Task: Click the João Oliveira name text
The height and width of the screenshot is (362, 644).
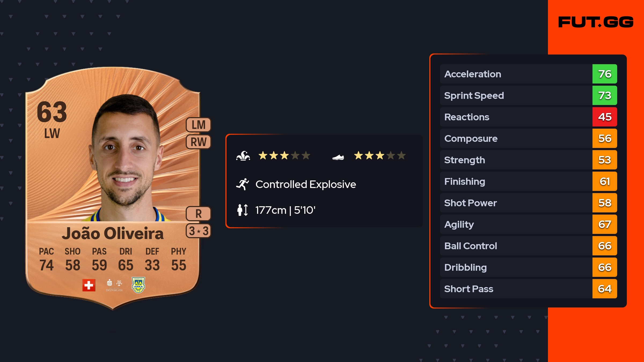Action: pos(113,233)
